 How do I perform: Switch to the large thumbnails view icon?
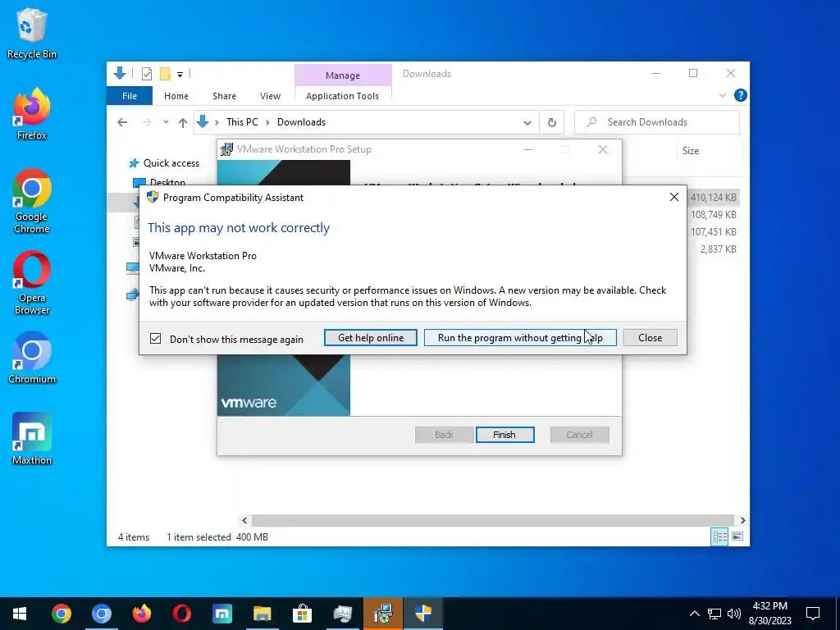(737, 536)
